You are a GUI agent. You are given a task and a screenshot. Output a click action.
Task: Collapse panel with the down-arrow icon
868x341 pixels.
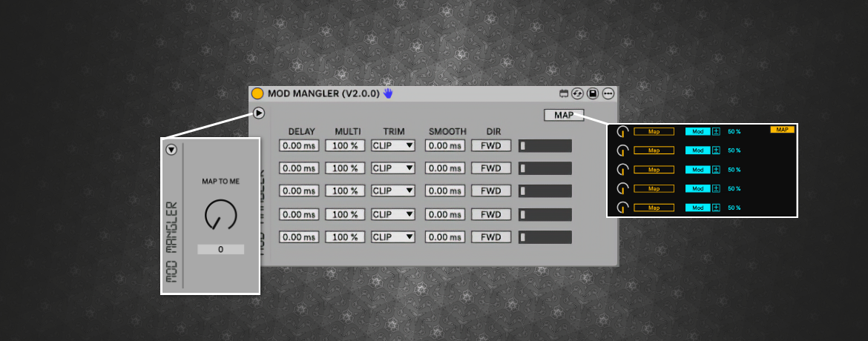click(171, 150)
